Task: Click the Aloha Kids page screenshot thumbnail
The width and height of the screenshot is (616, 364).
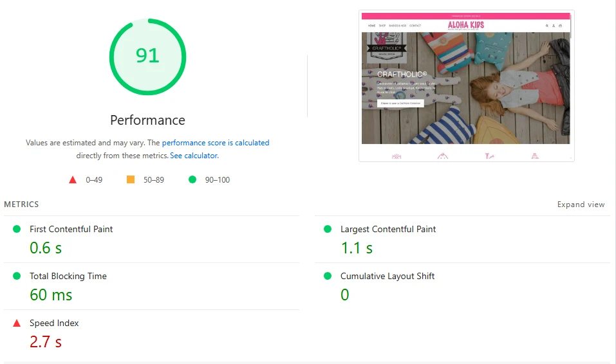Action: [x=466, y=86]
